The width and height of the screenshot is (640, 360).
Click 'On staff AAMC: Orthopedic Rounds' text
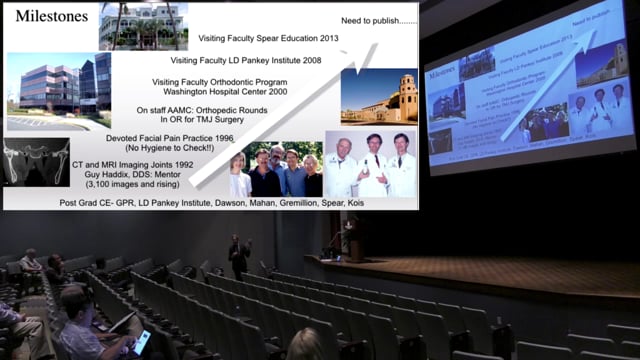coord(202,110)
